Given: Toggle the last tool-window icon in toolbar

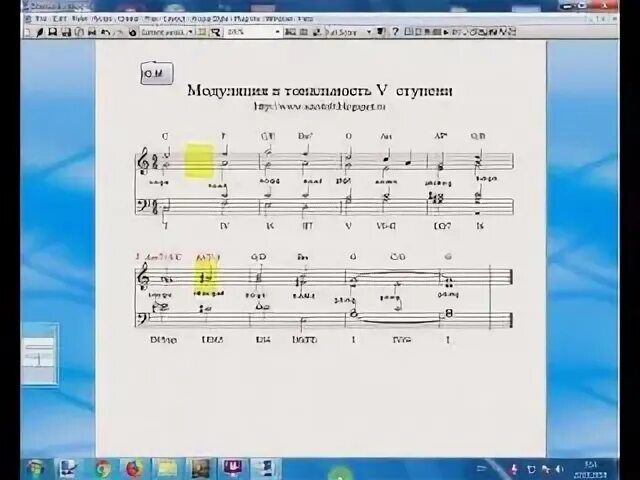Looking at the screenshot, I should click(x=512, y=31).
